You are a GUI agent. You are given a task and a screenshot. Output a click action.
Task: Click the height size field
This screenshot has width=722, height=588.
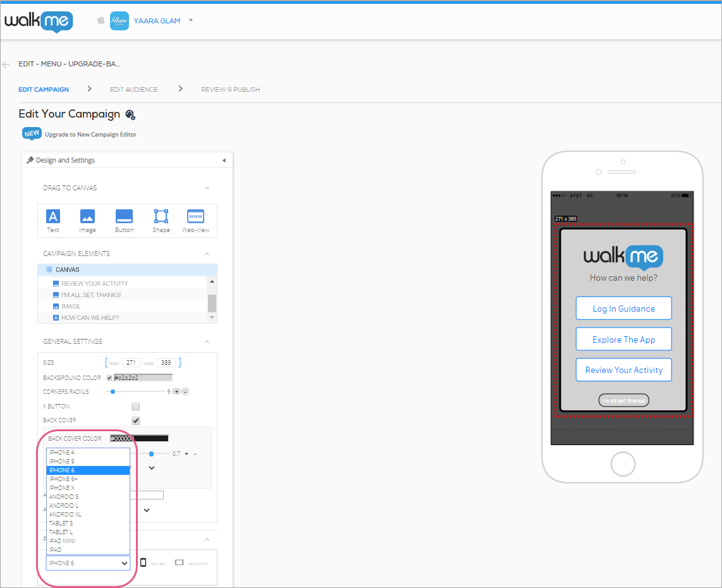(166, 363)
